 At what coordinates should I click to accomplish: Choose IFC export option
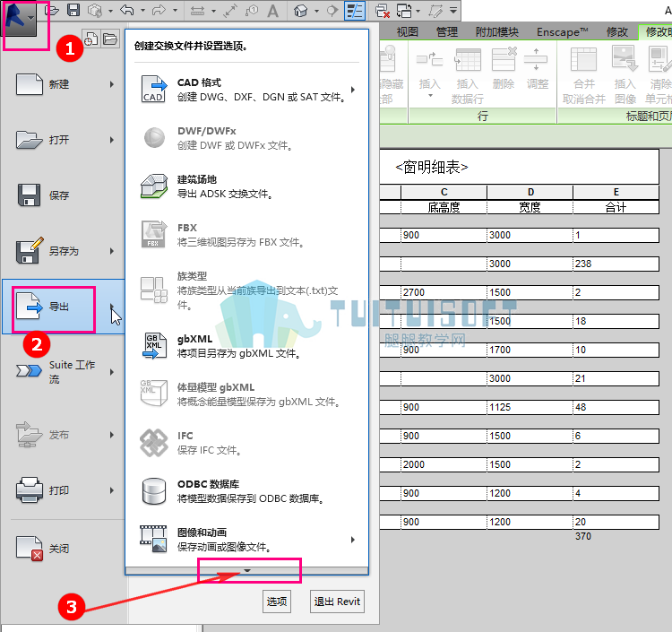click(247, 443)
